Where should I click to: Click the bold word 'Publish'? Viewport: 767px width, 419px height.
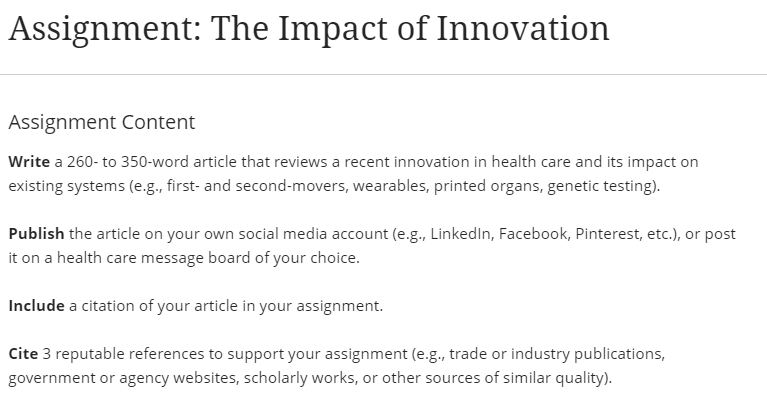tap(36, 234)
